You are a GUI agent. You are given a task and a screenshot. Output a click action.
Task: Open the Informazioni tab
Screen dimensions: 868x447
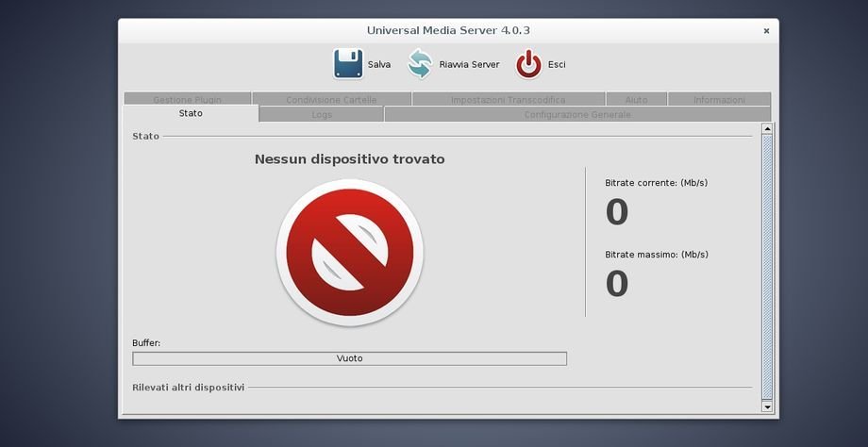click(x=719, y=98)
